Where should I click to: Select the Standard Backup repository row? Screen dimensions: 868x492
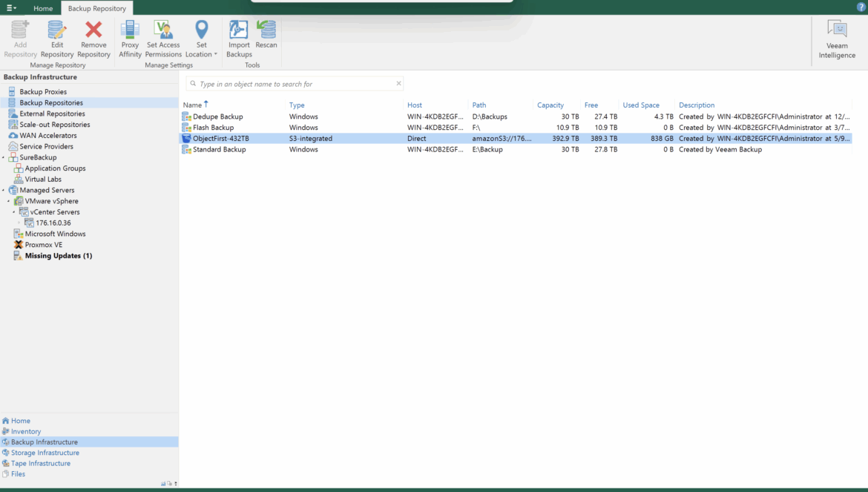click(516, 149)
